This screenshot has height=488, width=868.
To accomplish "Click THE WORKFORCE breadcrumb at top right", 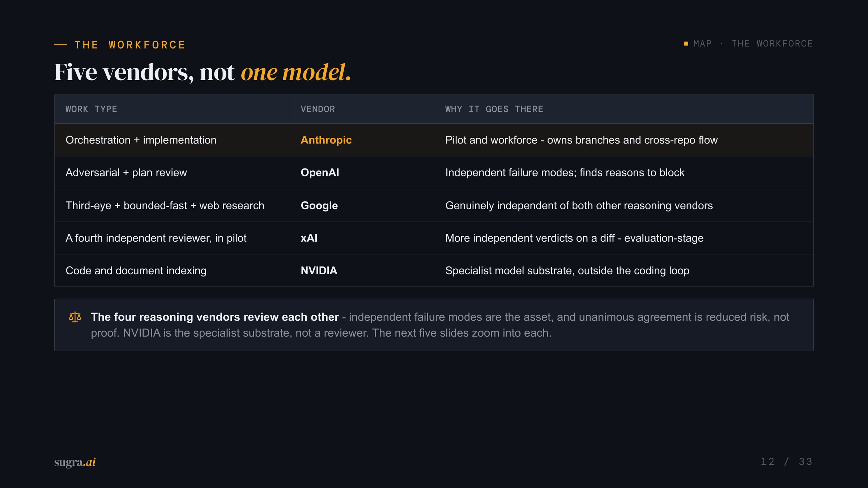I will [772, 44].
